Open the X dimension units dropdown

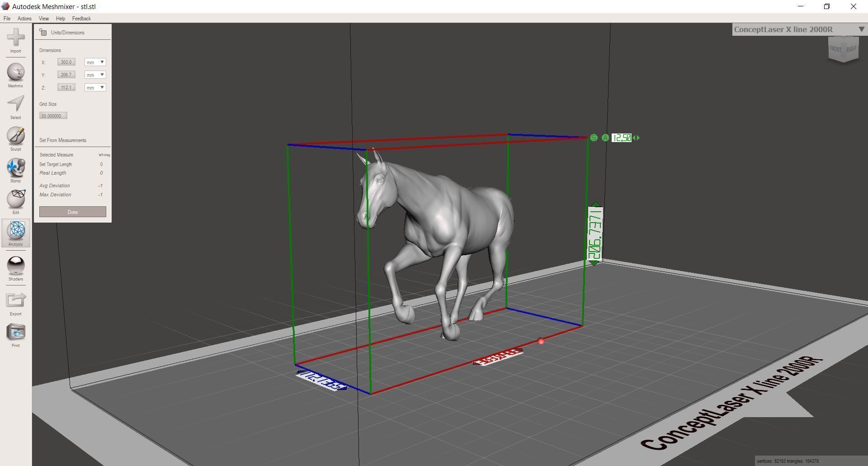95,62
